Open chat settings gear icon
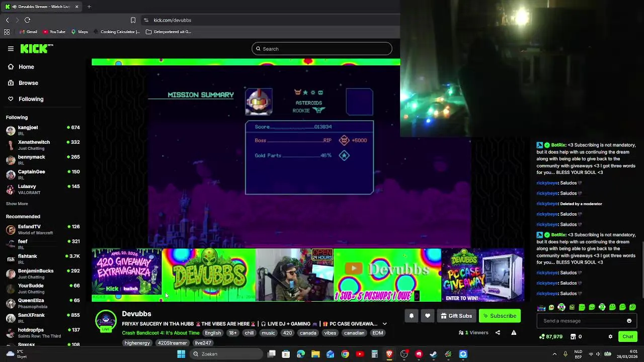 click(x=610, y=336)
